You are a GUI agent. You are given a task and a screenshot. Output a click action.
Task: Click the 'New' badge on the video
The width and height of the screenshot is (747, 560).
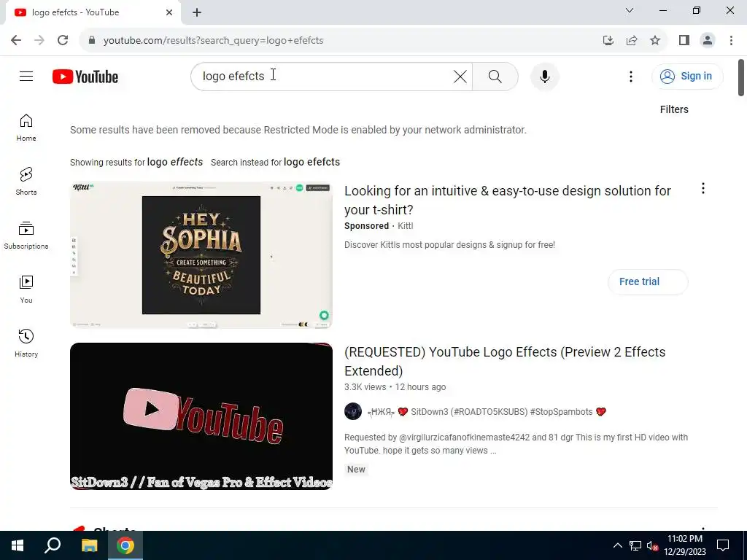click(x=356, y=470)
